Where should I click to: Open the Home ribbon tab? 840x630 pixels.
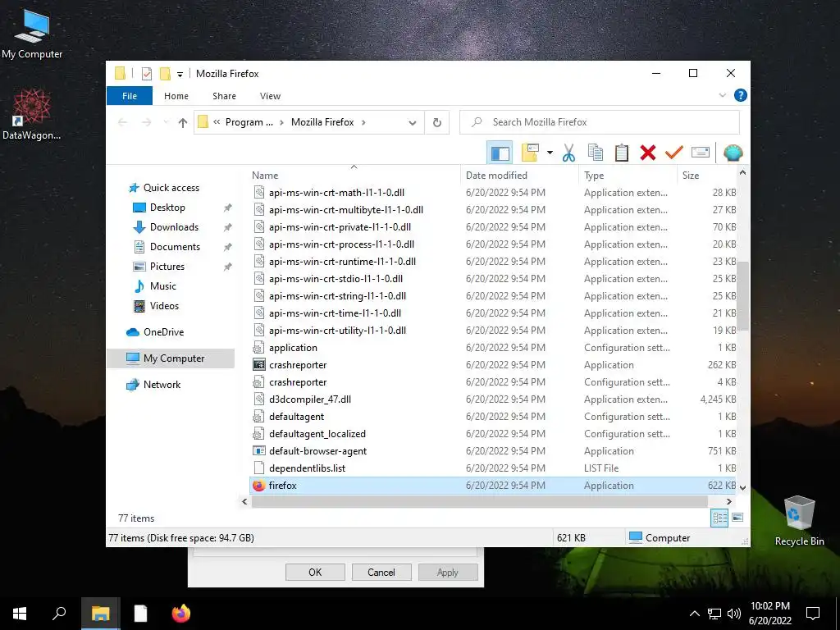pyautogui.click(x=176, y=96)
